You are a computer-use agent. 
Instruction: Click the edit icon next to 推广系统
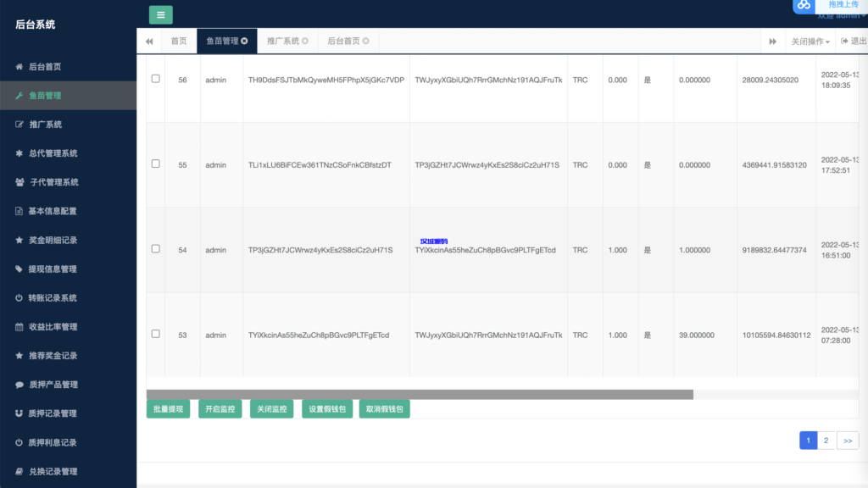(x=19, y=125)
